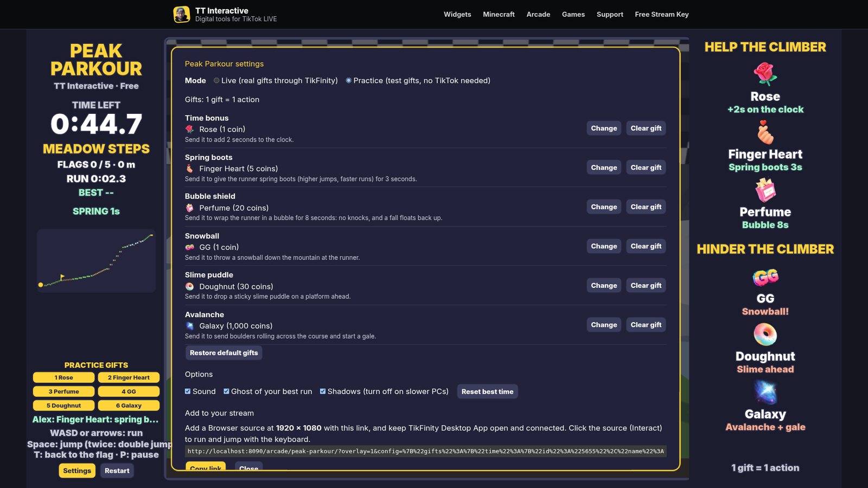868x488 pixels.
Task: Go to the Arcade page
Action: click(x=538, y=15)
